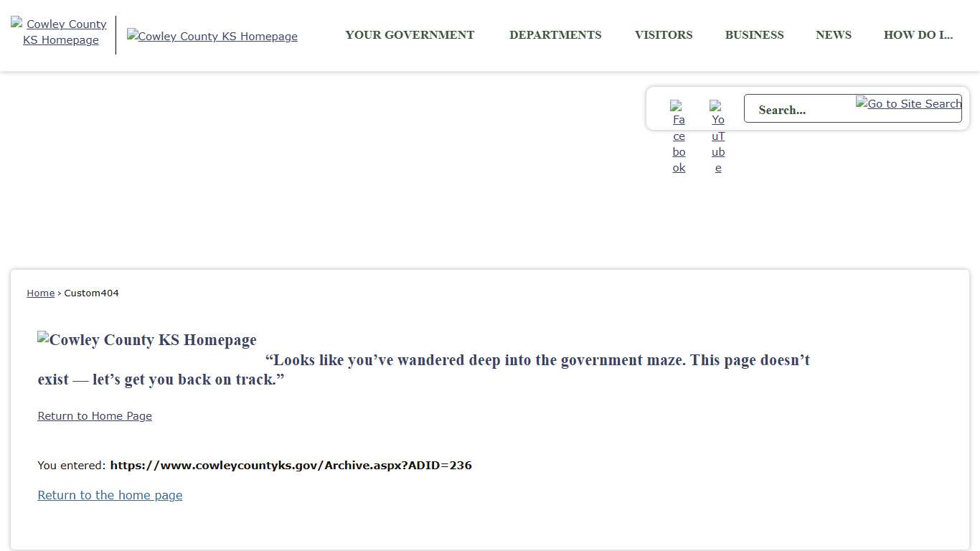Image resolution: width=980 pixels, height=551 pixels.
Task: Click the lowercase Return to the home page link
Action: 110,495
